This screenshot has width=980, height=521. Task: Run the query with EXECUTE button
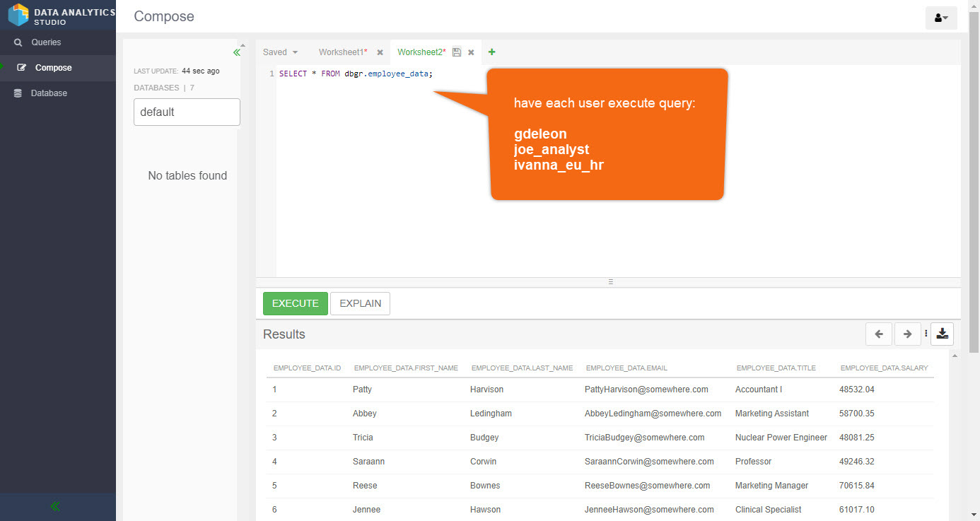coord(295,303)
